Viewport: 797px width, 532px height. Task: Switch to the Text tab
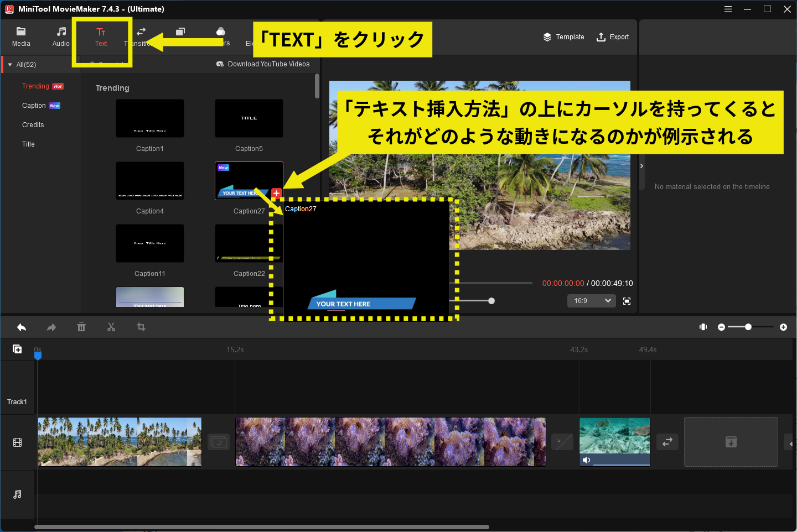(101, 36)
